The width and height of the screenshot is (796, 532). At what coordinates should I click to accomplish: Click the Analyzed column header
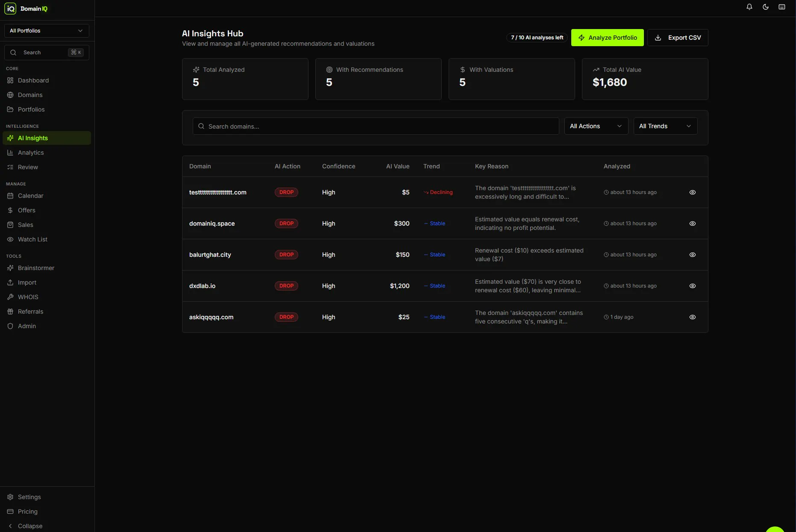617,166
